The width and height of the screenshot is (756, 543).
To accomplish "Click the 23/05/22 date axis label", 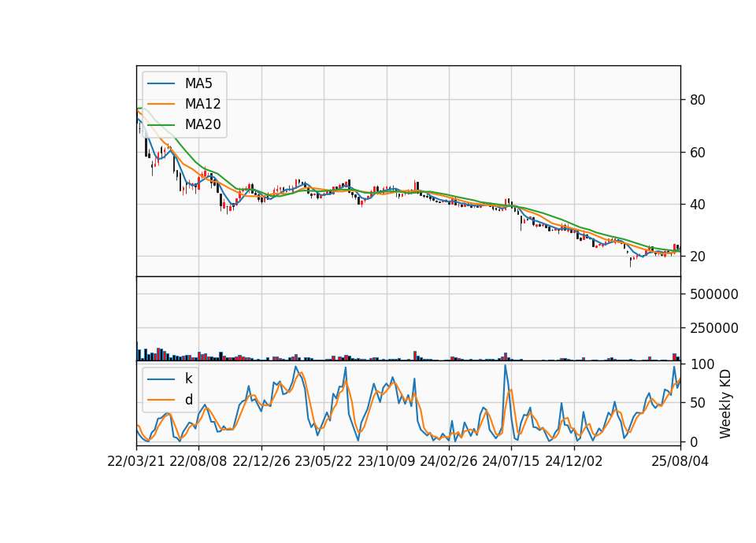I will pos(324,461).
